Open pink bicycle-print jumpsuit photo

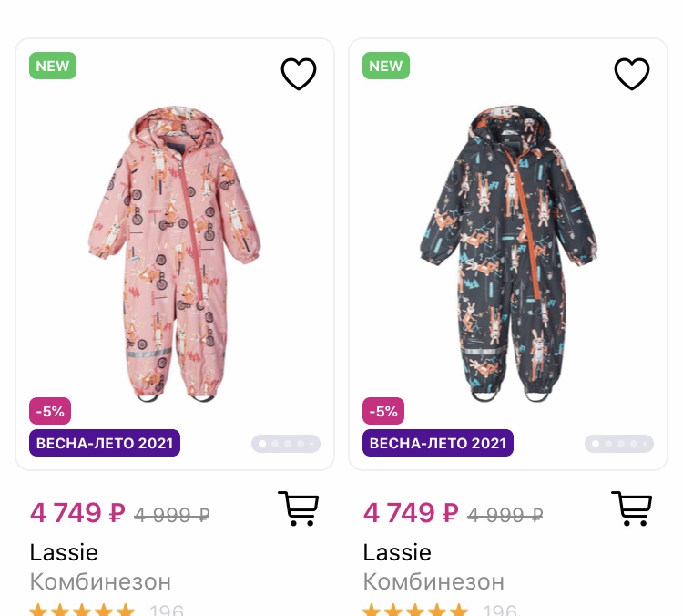[x=175, y=253]
